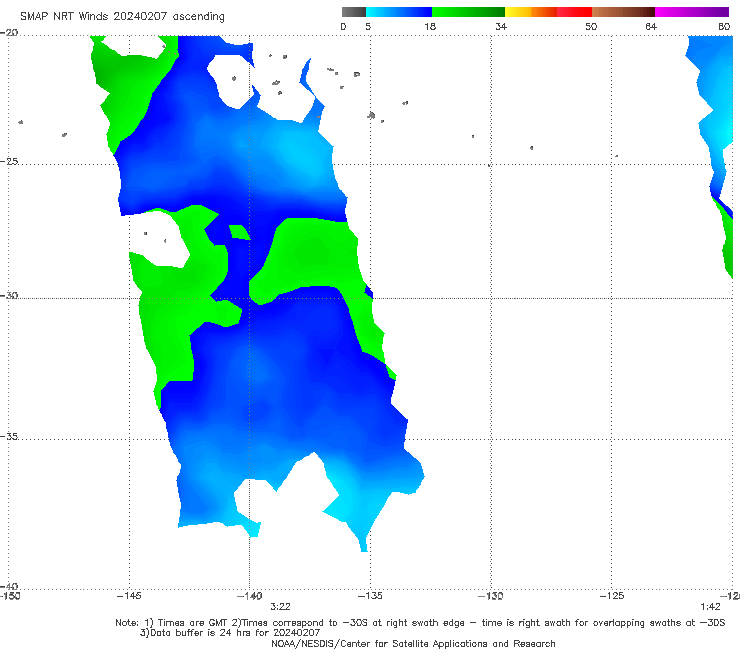Click the color bar label '18'

tap(430, 26)
